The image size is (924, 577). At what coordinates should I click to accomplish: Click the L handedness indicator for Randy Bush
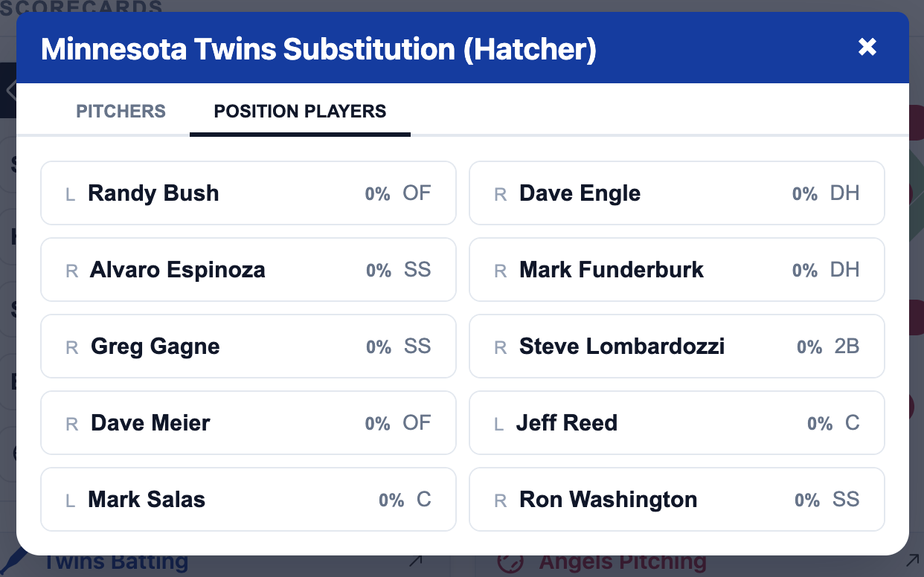[70, 194]
